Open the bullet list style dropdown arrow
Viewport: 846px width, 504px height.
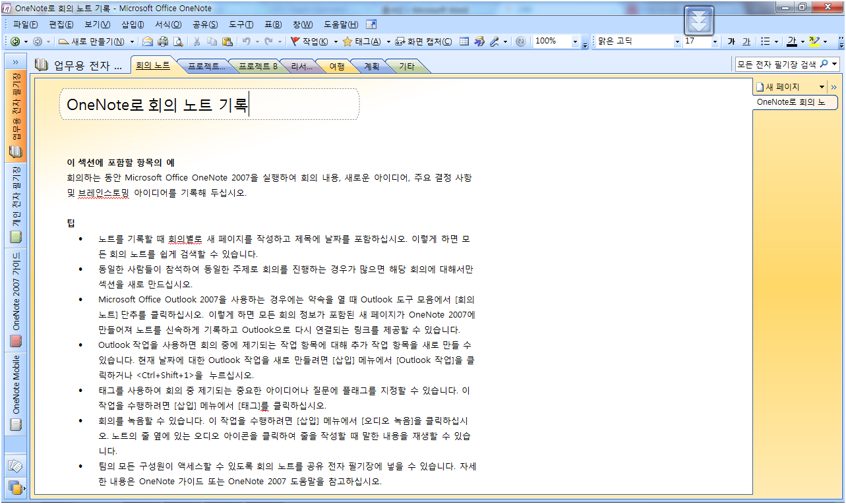(776, 42)
